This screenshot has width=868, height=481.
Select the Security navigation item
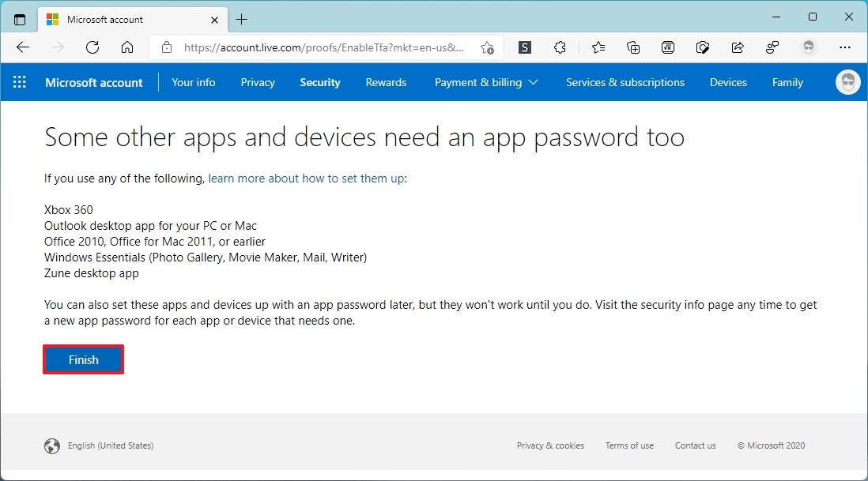coord(319,82)
